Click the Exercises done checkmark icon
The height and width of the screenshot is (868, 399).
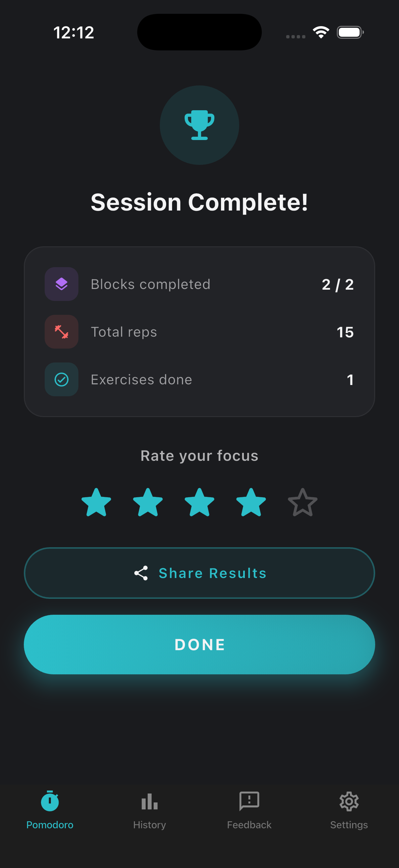tap(61, 379)
